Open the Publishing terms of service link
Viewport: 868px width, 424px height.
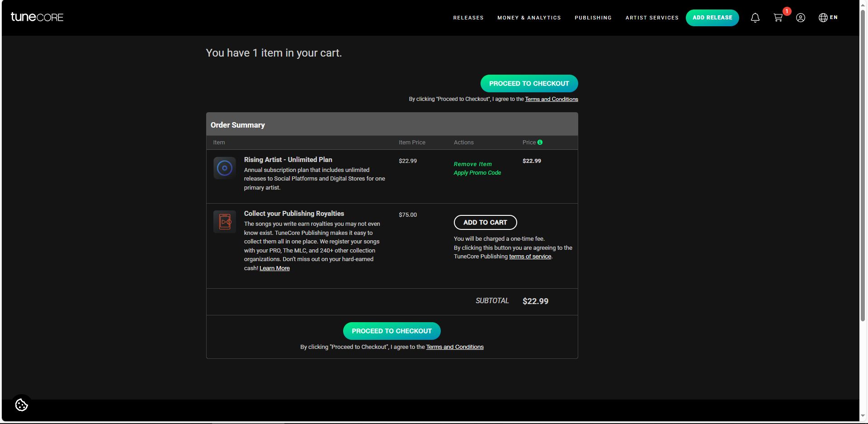click(530, 257)
